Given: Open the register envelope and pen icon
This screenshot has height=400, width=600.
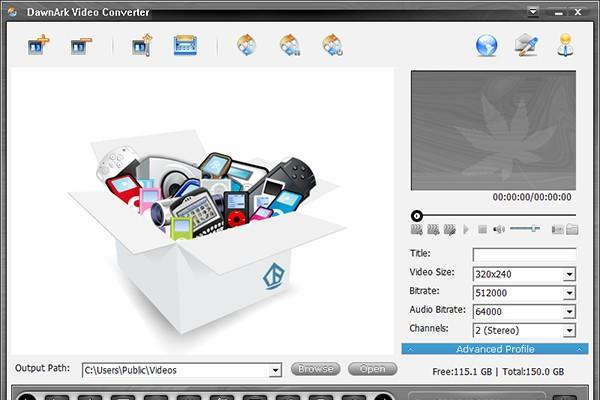Looking at the screenshot, I should (x=526, y=45).
